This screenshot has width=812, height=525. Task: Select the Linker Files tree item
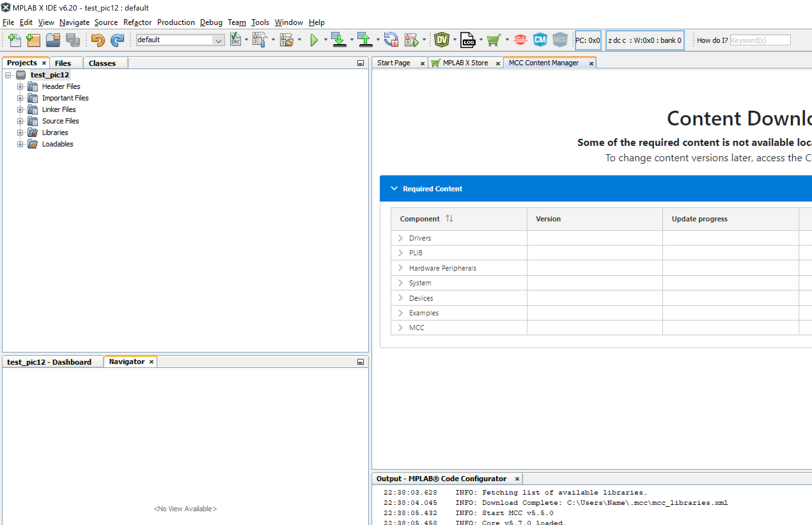(x=59, y=109)
